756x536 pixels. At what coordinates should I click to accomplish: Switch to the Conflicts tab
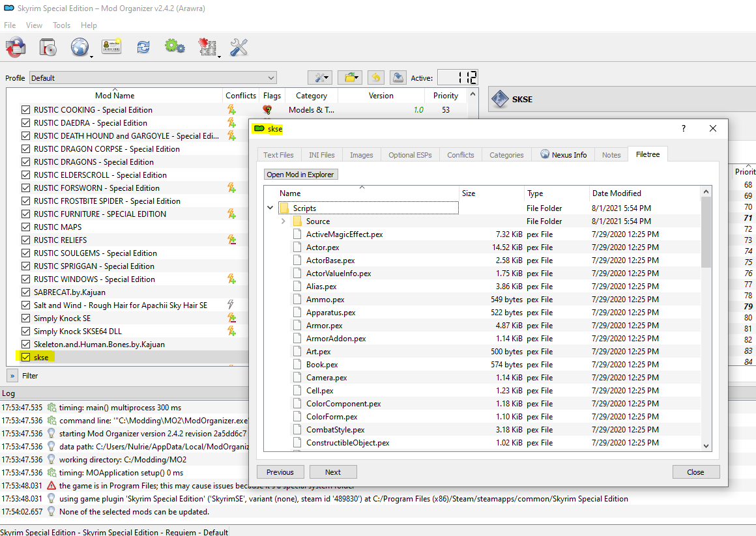(x=461, y=155)
